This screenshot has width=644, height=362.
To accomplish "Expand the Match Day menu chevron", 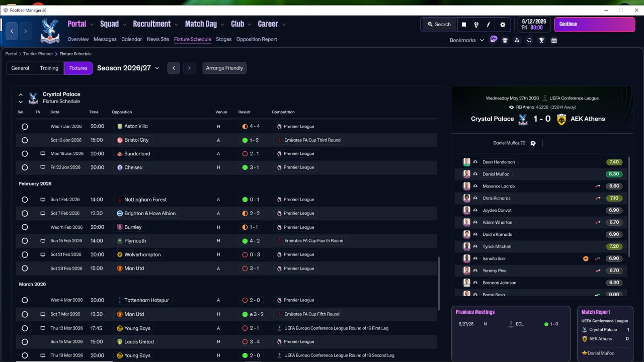I will coord(222,24).
